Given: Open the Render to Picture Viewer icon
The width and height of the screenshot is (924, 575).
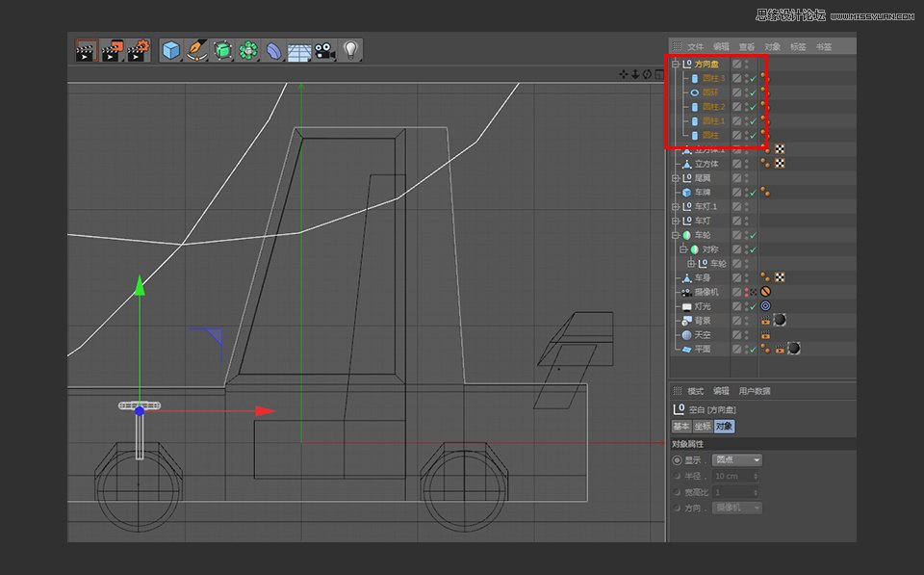Looking at the screenshot, I should tap(110, 51).
